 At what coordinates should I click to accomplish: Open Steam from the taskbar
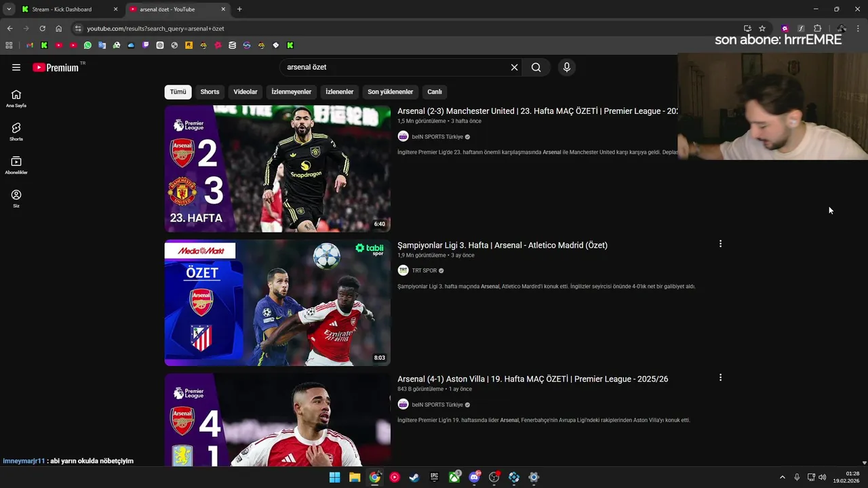[x=414, y=477]
